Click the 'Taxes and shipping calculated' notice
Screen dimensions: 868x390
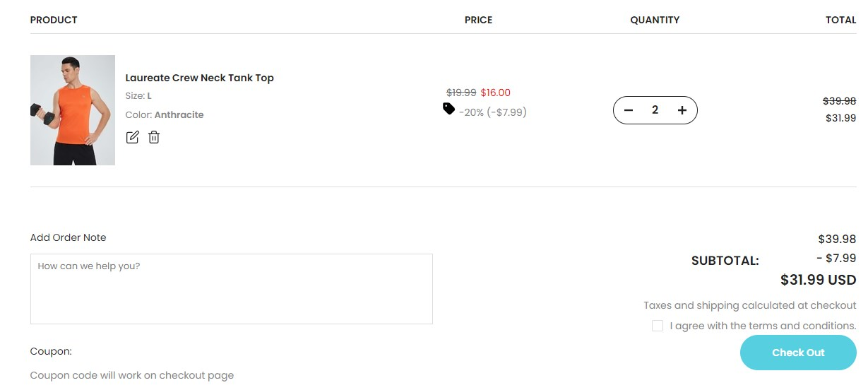click(750, 305)
